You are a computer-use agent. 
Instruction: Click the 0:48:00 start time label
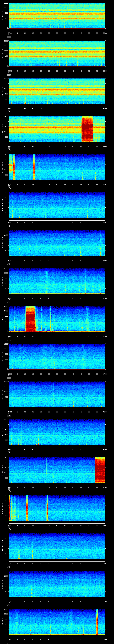click(x=9, y=450)
